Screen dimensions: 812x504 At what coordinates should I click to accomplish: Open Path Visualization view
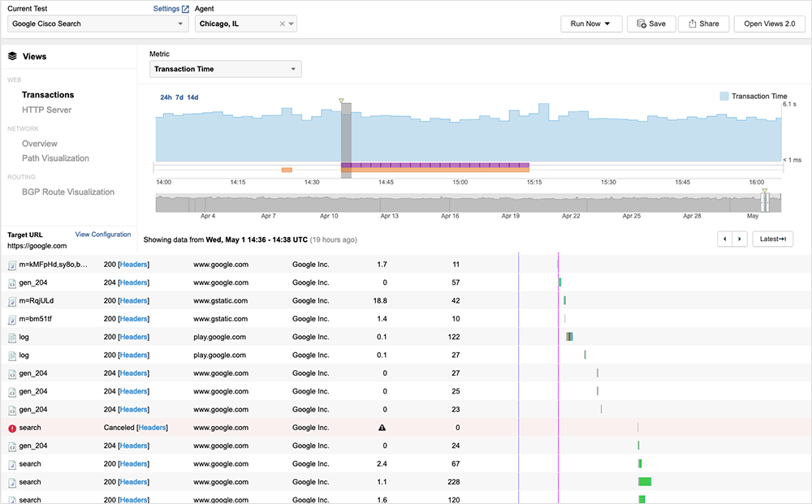tap(55, 158)
